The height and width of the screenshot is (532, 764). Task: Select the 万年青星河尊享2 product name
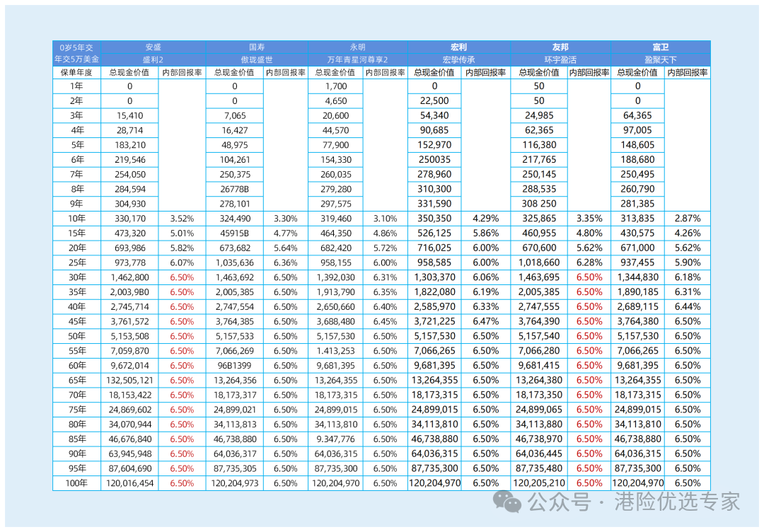pos(358,60)
